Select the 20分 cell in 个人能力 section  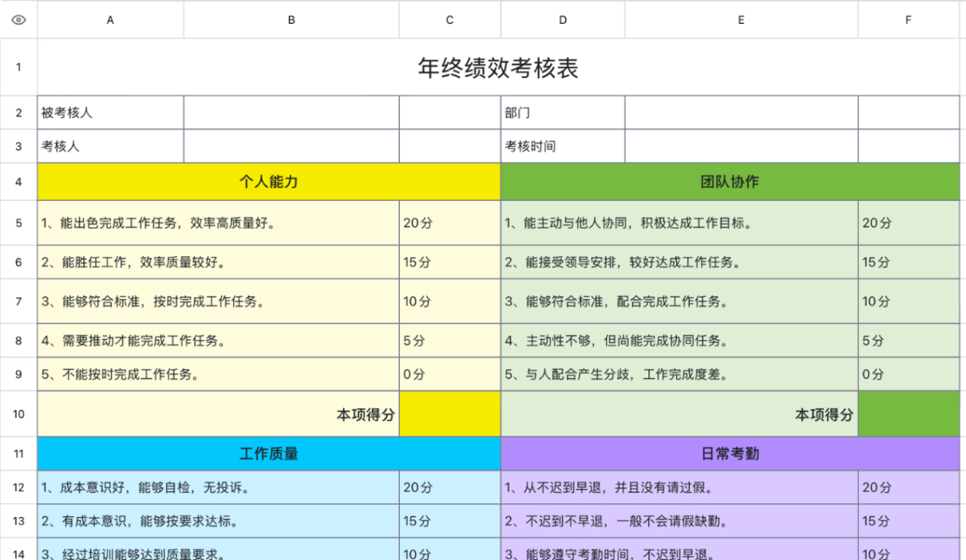449,223
